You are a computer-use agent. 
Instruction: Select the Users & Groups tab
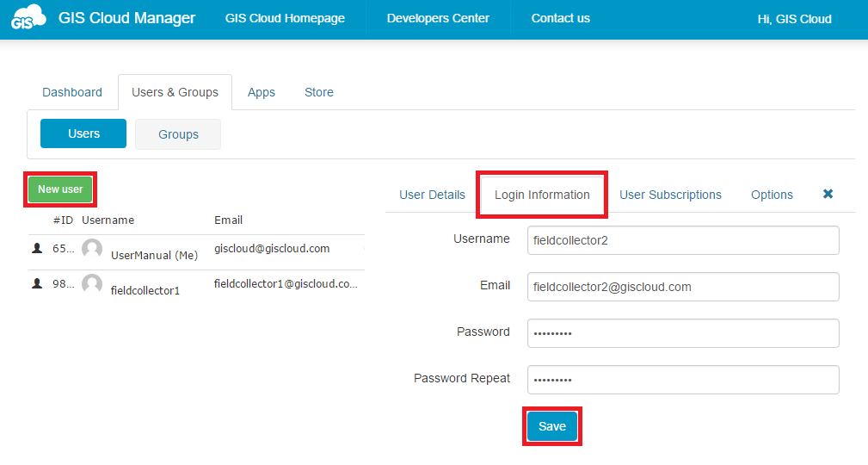(x=175, y=92)
